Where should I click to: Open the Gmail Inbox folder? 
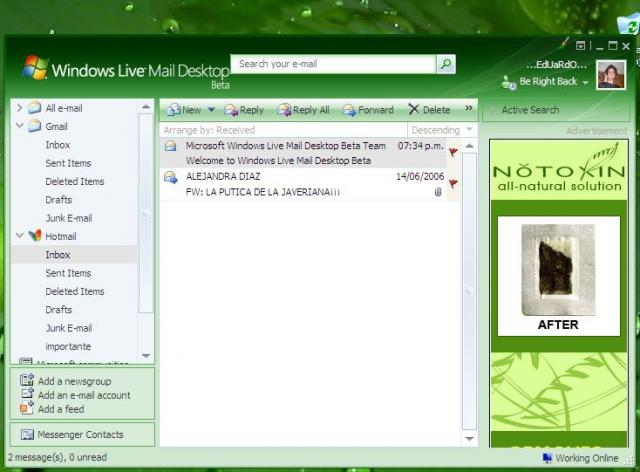[x=58, y=145]
